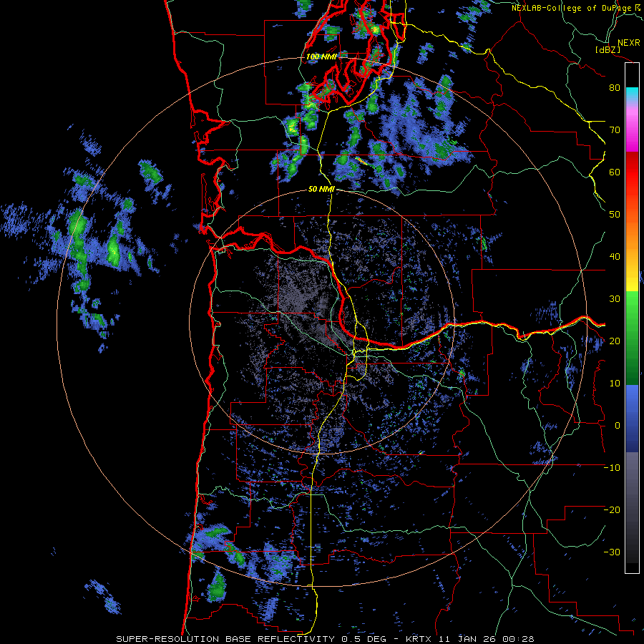644x644 pixels.
Task: Click the -10 value on the dBZ scale
Action: pyautogui.click(x=612, y=468)
